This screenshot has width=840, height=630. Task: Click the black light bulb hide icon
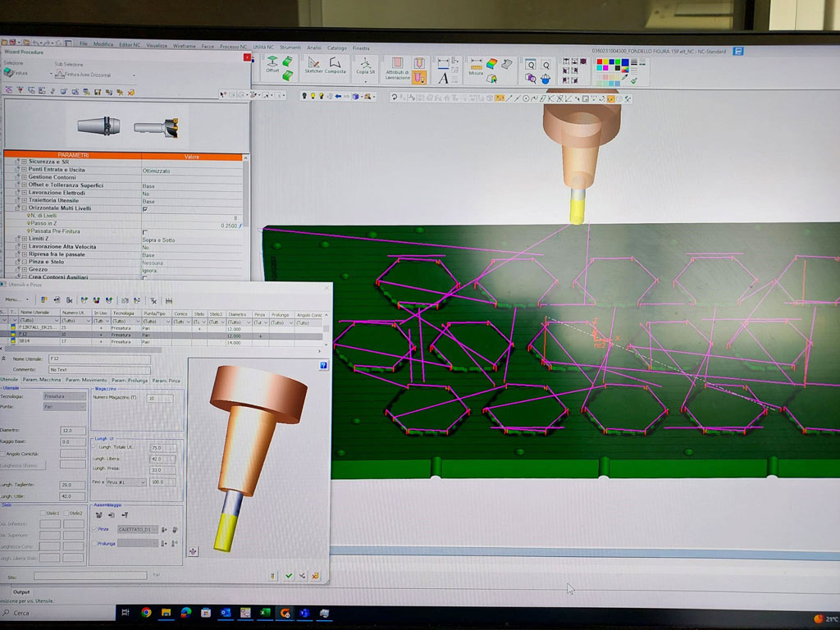(304, 97)
